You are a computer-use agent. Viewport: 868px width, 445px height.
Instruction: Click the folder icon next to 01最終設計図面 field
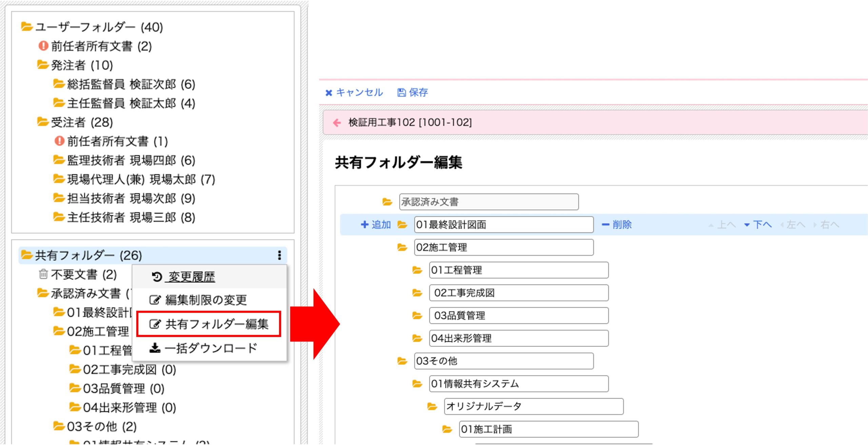click(402, 225)
